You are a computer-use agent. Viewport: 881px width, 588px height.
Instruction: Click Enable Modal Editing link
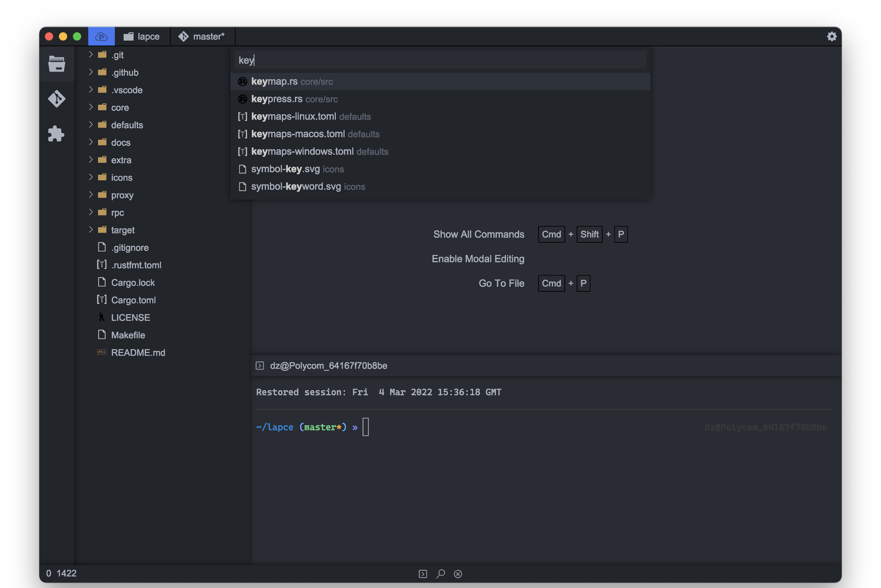click(x=478, y=259)
